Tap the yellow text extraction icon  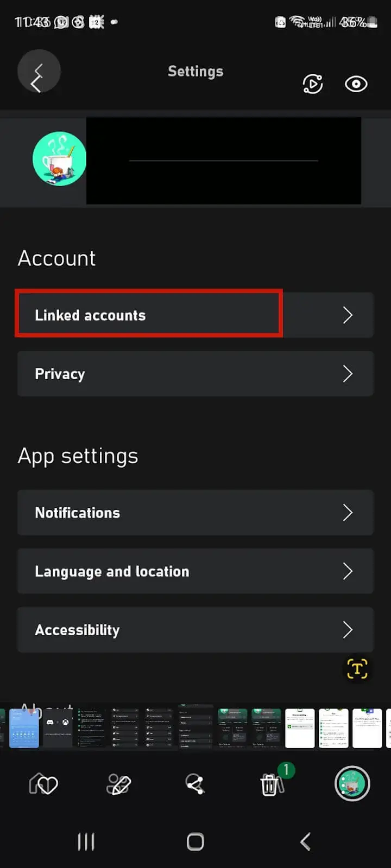click(357, 669)
